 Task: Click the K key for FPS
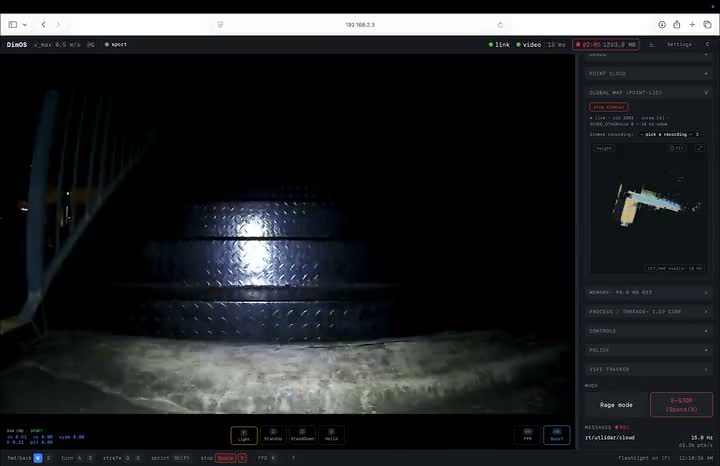pyautogui.click(x=273, y=458)
